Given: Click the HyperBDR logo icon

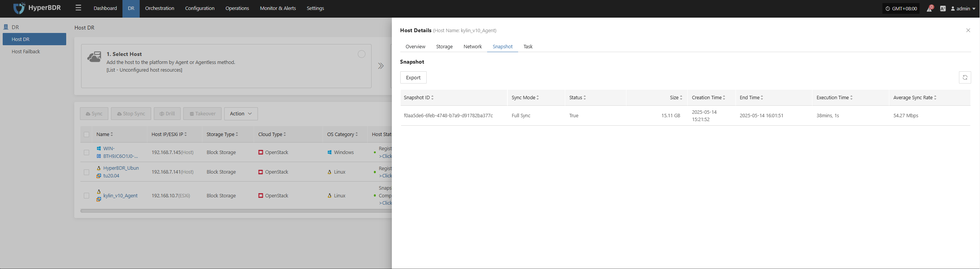Looking at the screenshot, I should (19, 8).
